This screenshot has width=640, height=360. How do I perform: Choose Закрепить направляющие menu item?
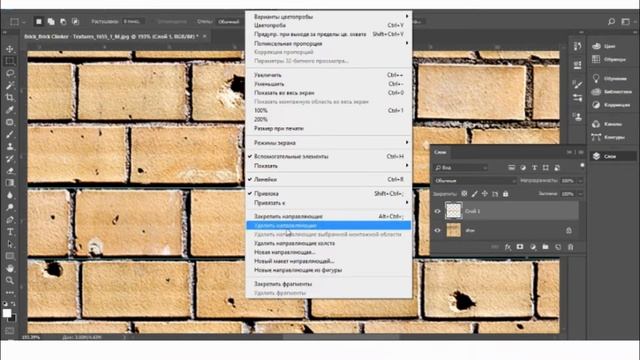click(329, 216)
